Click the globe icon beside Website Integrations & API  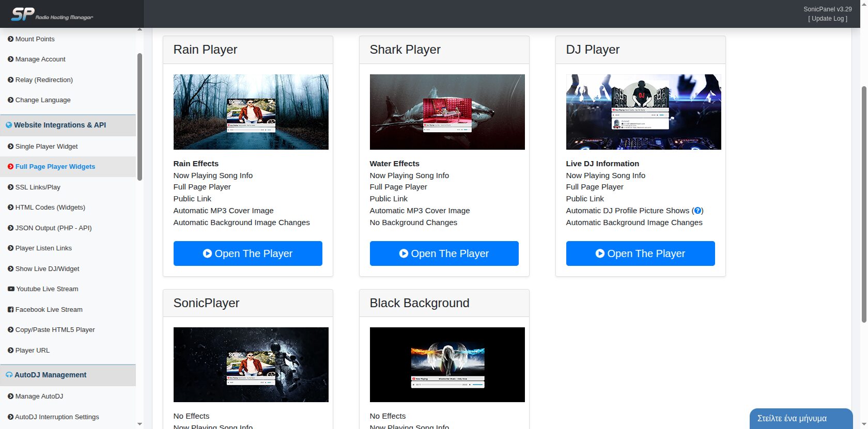[9, 125]
